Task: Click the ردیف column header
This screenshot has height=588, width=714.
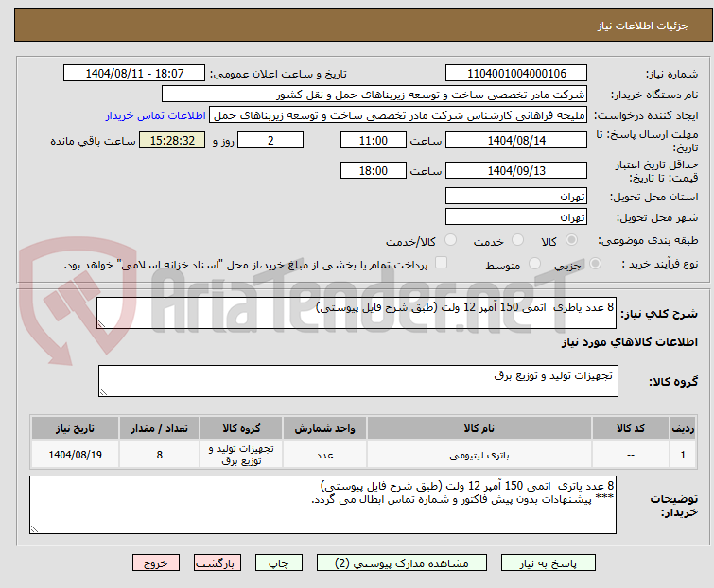Action: [x=683, y=428]
